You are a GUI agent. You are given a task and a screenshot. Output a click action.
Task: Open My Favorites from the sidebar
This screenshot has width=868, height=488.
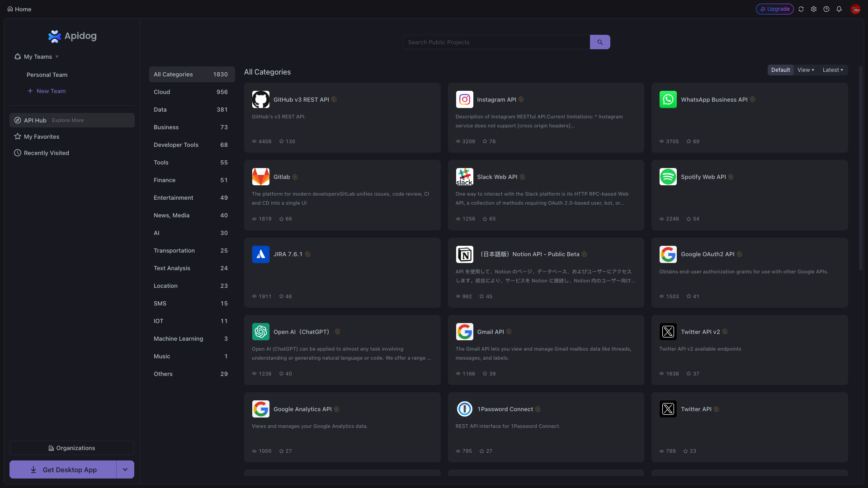click(x=42, y=136)
